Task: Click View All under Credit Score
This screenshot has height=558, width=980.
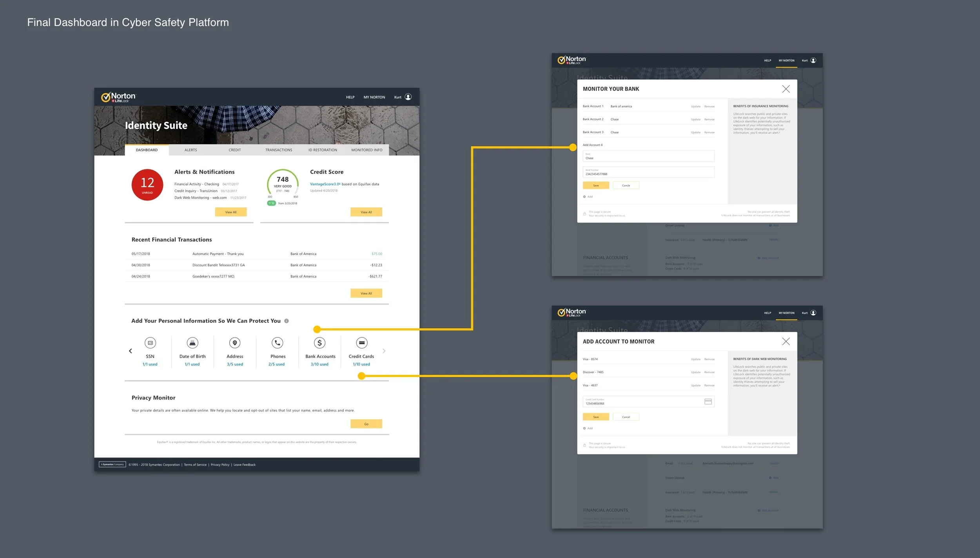Action: (366, 212)
